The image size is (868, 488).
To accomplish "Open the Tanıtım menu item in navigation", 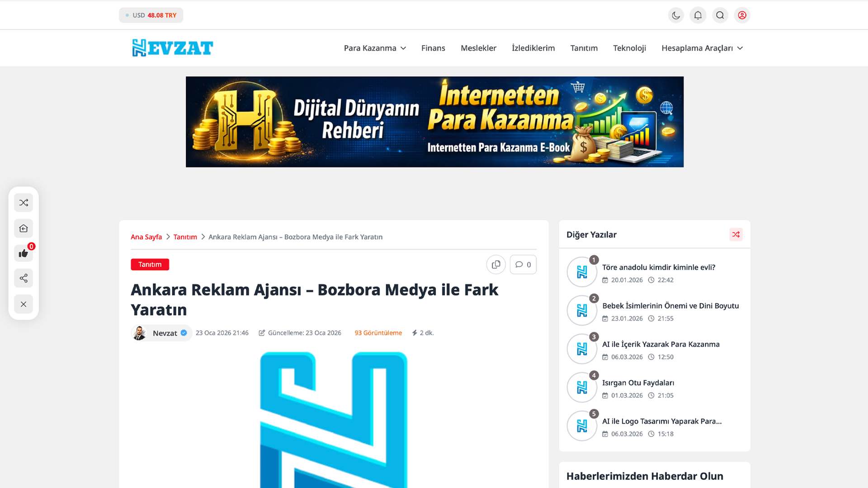I will 584,48.
